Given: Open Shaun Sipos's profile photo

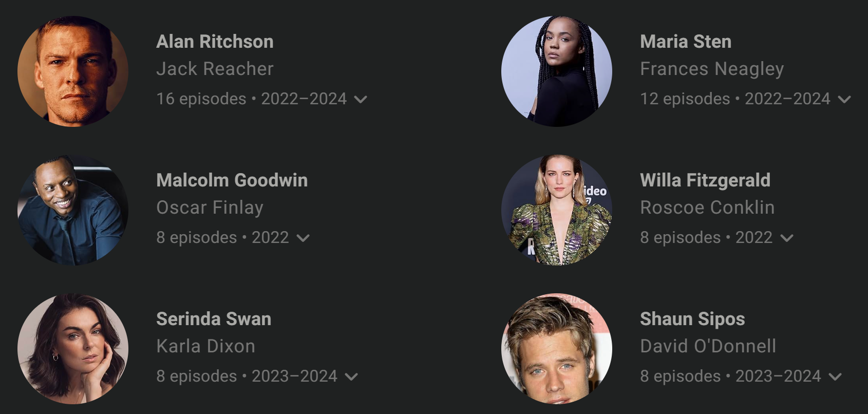Looking at the screenshot, I should (557, 349).
